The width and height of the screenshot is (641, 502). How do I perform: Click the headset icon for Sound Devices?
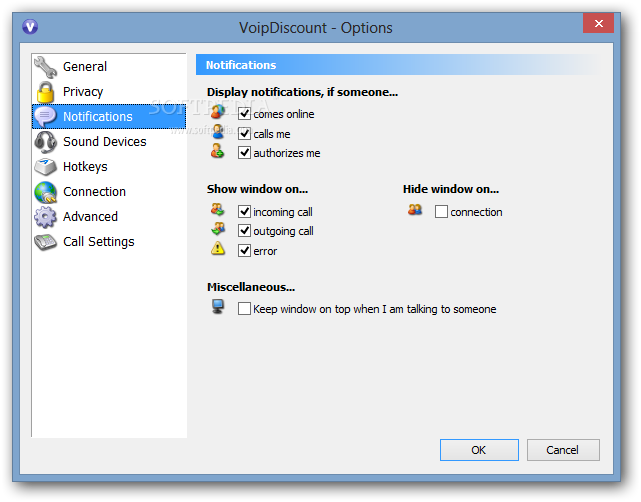[x=45, y=142]
